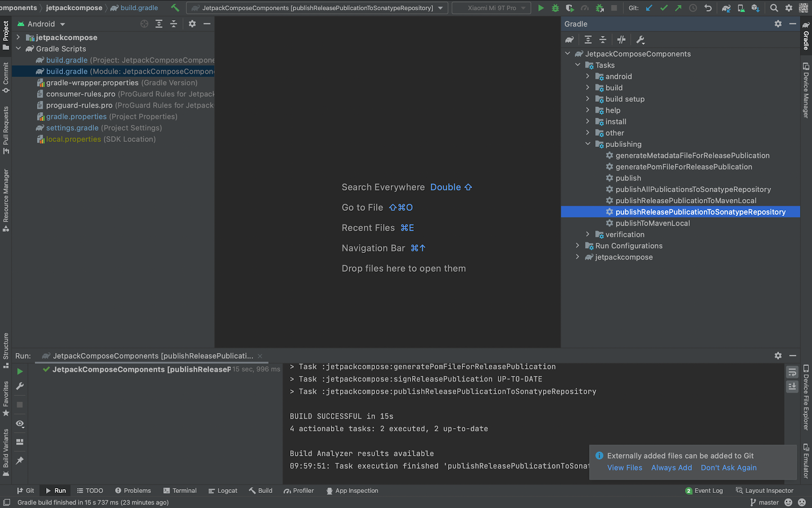Click Always Add in the Git notification
The image size is (812, 508).
[x=671, y=467]
